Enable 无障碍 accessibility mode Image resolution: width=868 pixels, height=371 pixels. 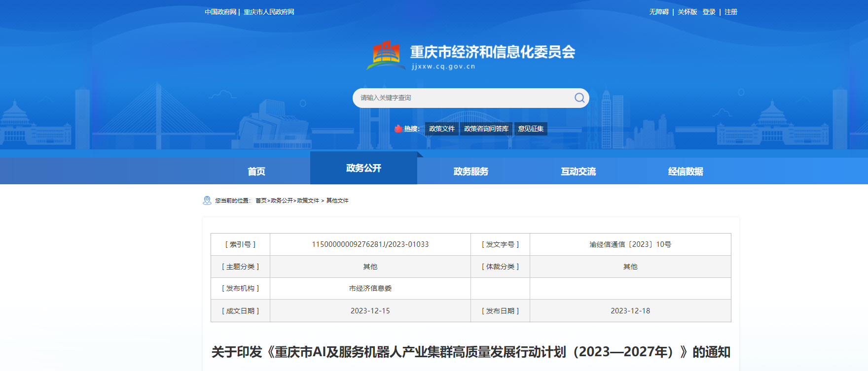point(659,12)
